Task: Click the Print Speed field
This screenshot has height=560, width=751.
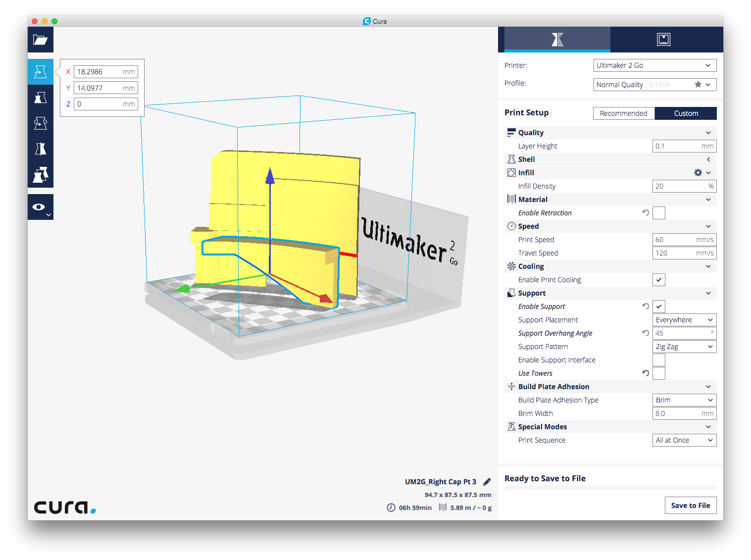Action: click(684, 240)
